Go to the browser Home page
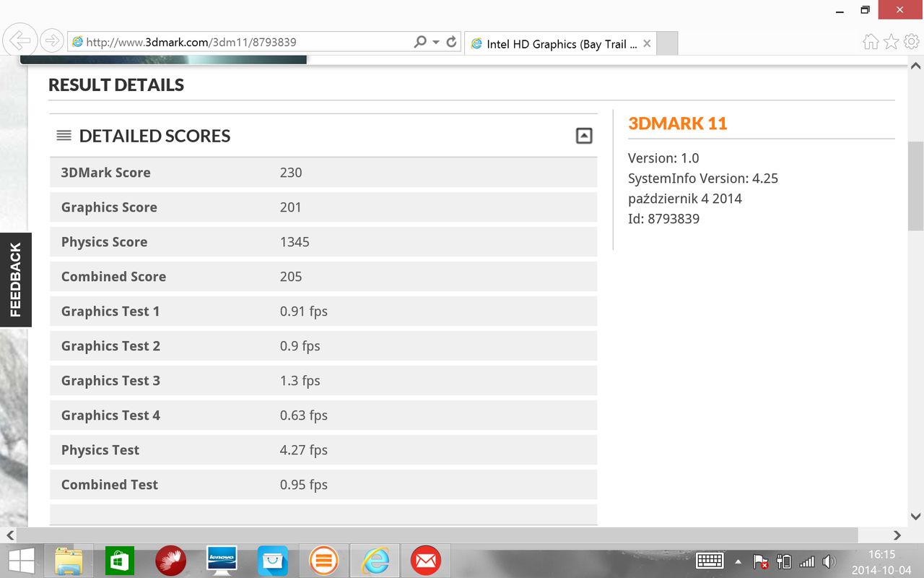 coord(871,42)
